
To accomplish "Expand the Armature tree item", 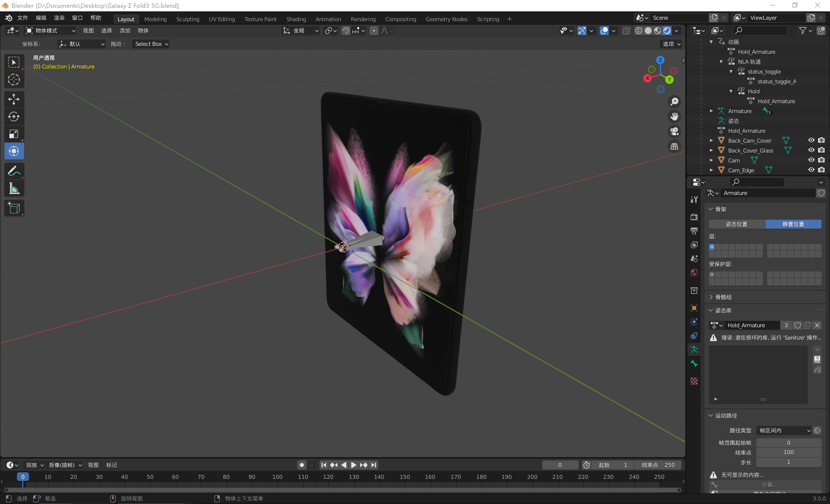I will pyautogui.click(x=711, y=111).
